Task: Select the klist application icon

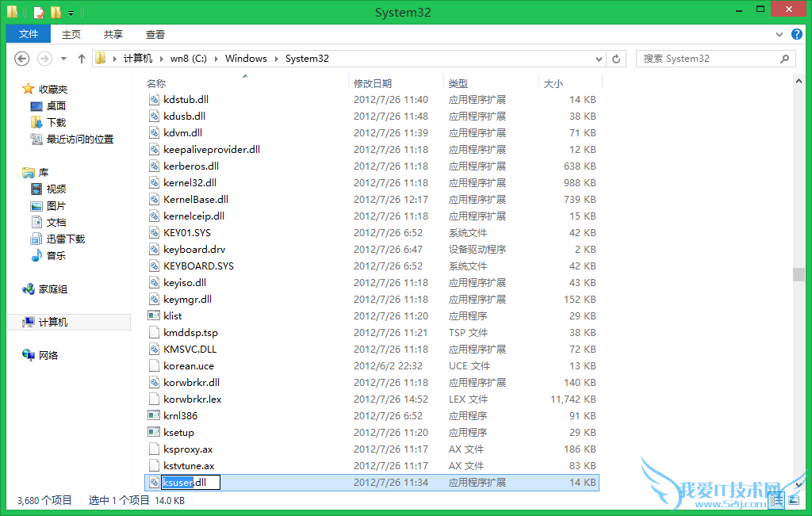Action: (154, 315)
